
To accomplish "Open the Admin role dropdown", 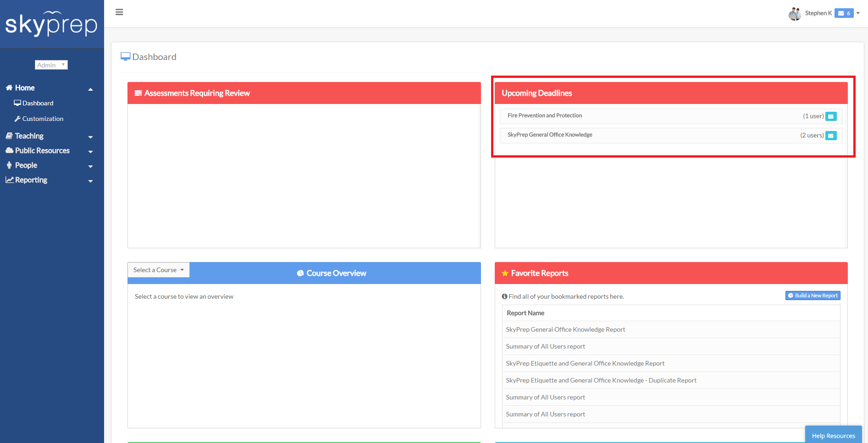I will [51, 65].
